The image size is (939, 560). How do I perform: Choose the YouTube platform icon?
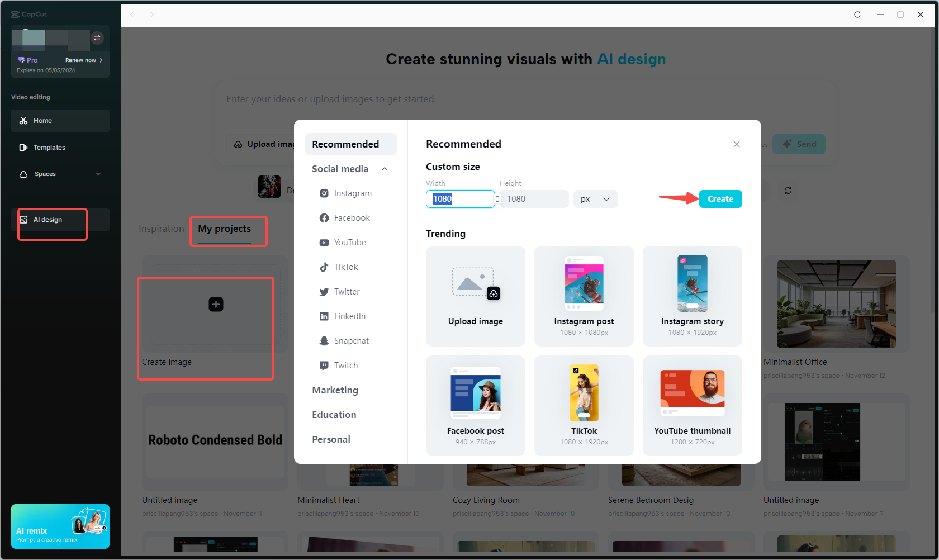click(324, 242)
